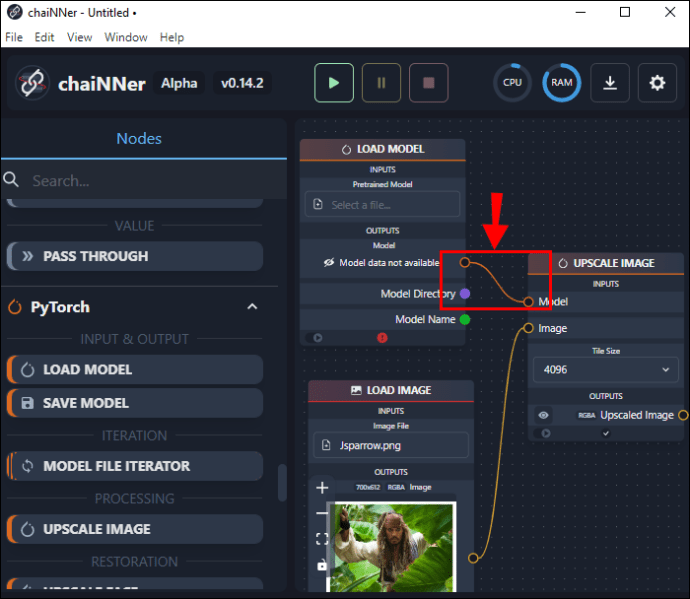690x599 pixels.
Task: Toggle the disable switch on Upscale Image node
Action: [543, 434]
